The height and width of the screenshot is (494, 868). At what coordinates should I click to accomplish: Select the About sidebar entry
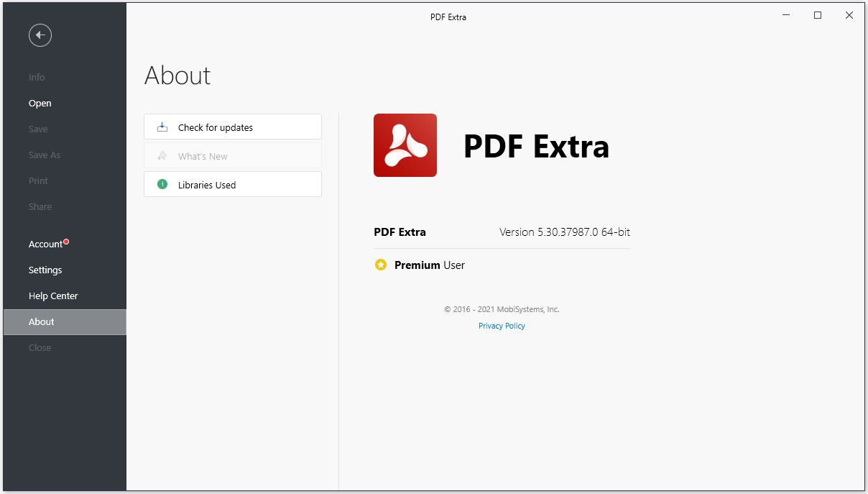(x=42, y=322)
